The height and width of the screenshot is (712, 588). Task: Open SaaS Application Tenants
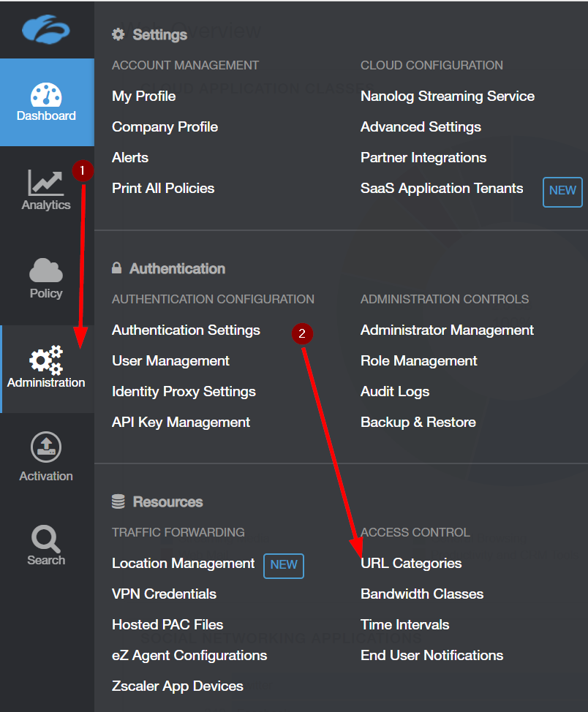(x=442, y=189)
